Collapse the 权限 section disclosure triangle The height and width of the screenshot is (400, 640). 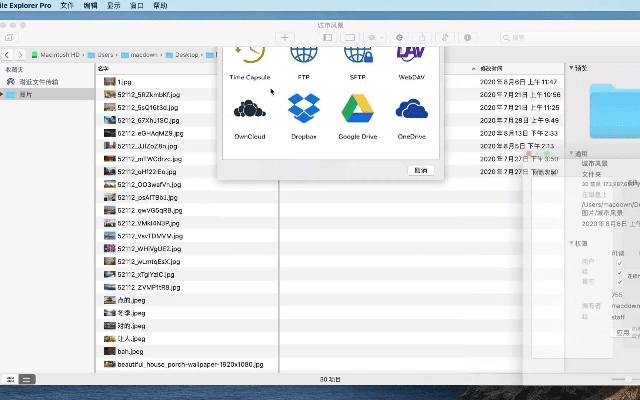(571, 243)
